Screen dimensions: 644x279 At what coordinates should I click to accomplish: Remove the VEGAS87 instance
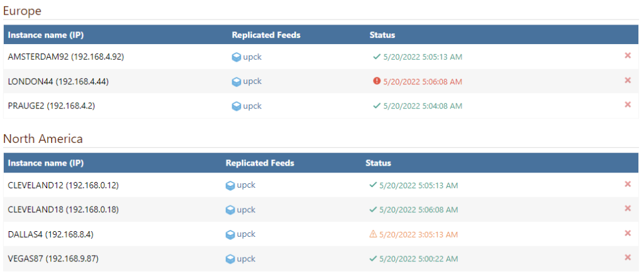pos(627,258)
